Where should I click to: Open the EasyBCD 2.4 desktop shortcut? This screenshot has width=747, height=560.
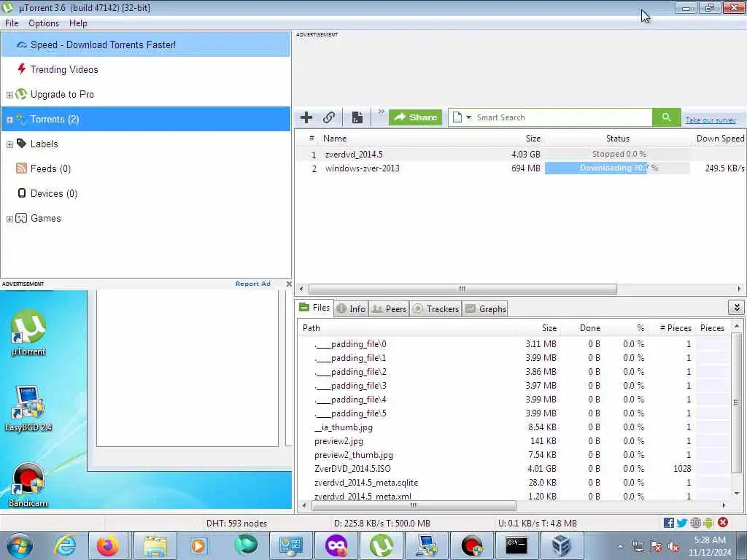pyautogui.click(x=28, y=408)
